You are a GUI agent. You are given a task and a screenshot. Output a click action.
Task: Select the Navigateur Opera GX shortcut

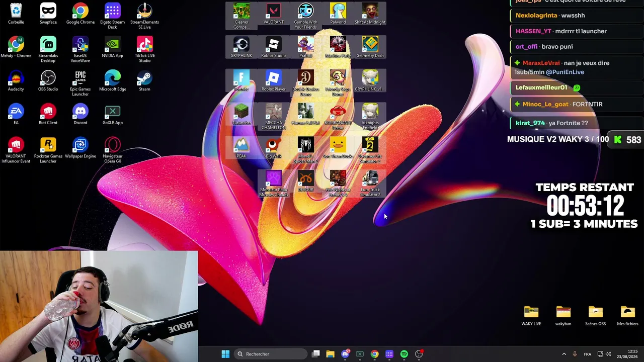click(x=113, y=151)
